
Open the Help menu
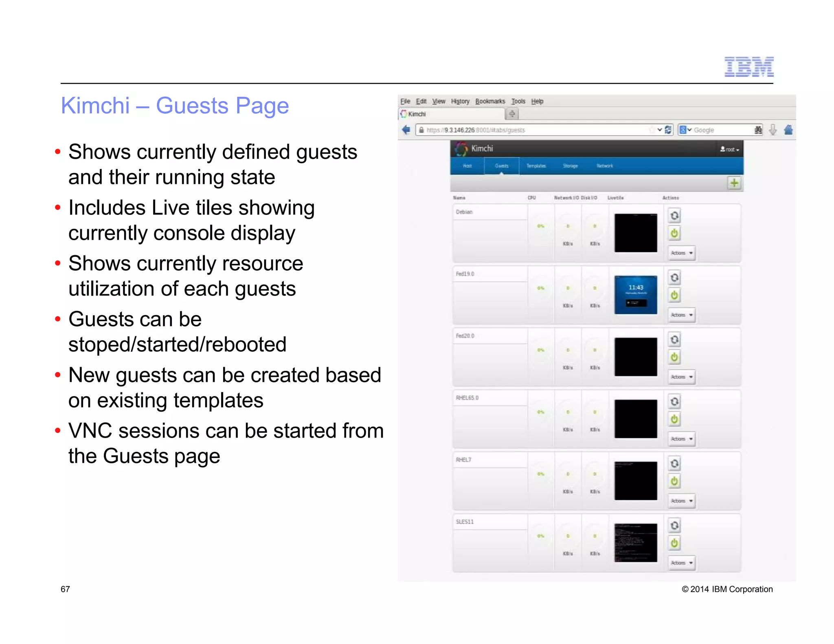pos(537,101)
